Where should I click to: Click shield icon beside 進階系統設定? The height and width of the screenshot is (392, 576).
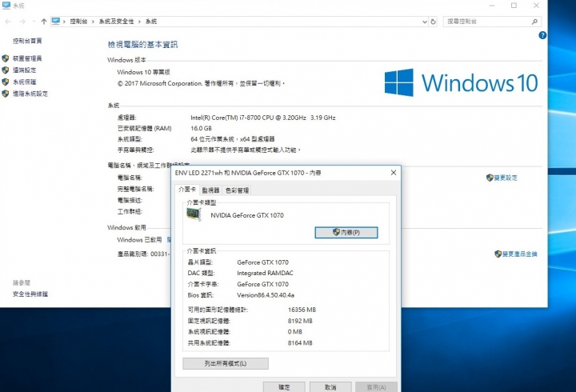click(5, 94)
